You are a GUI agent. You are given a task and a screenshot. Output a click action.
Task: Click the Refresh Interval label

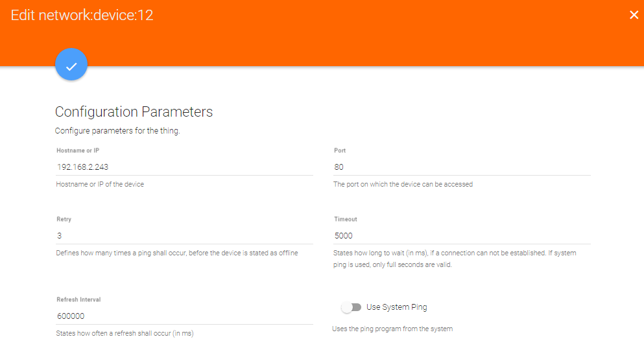78,299
